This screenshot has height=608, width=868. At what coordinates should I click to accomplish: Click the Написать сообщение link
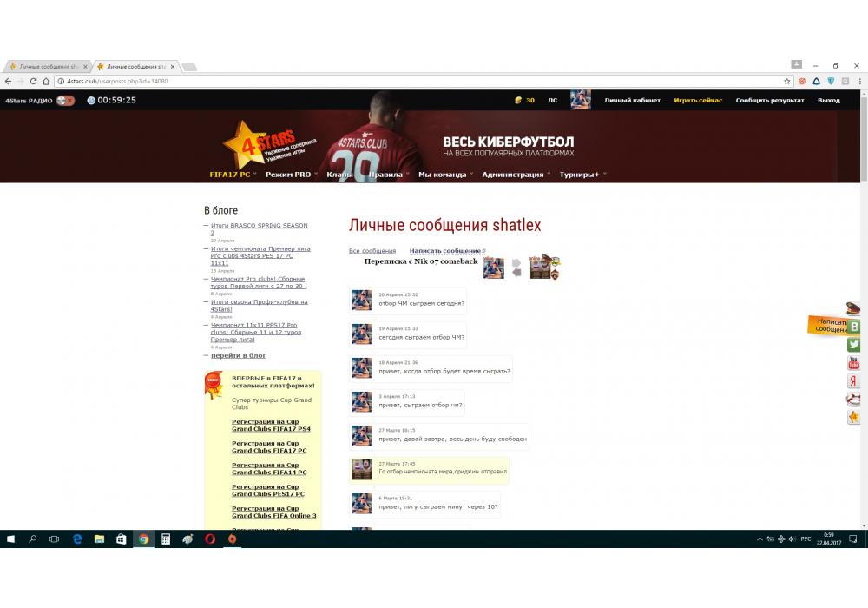(445, 251)
